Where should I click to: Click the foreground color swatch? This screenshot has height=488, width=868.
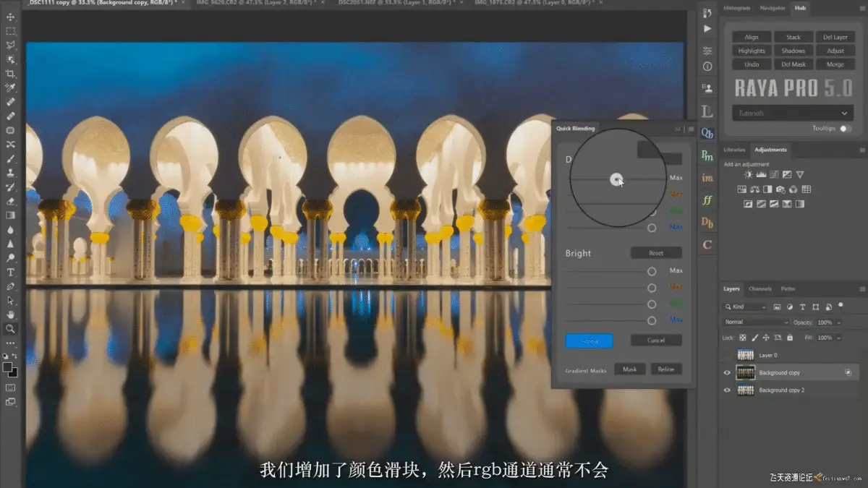8,367
